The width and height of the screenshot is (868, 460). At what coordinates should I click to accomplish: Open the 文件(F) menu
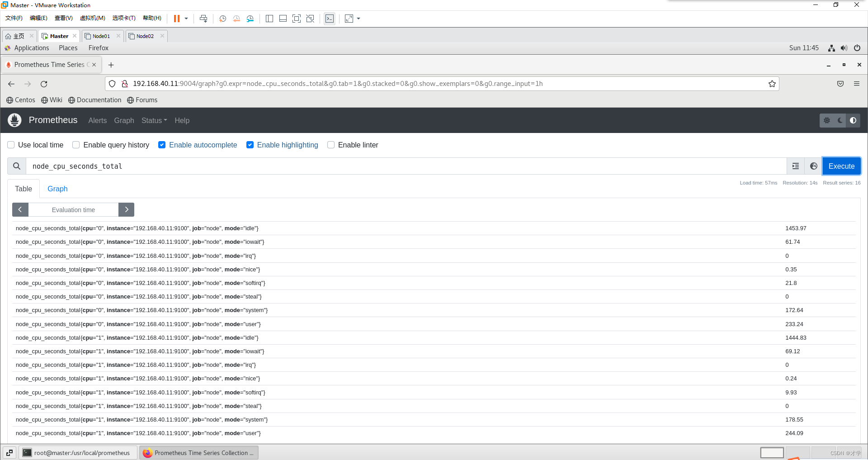14,18
